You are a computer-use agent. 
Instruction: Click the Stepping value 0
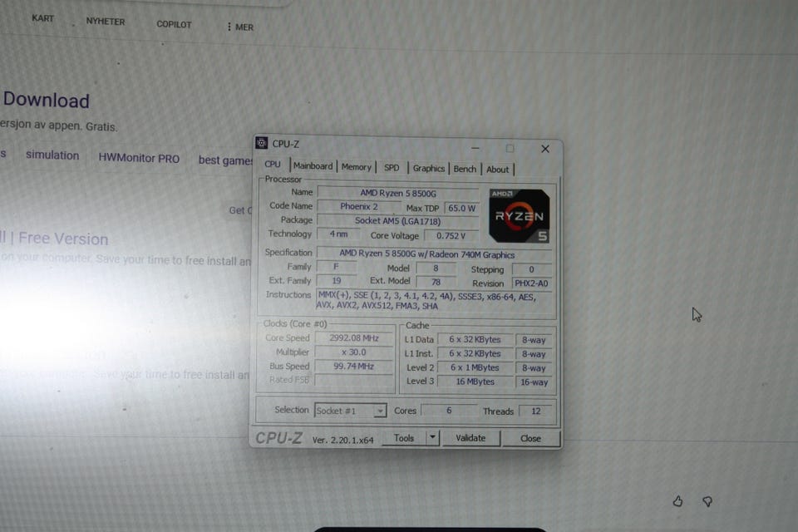point(531,269)
